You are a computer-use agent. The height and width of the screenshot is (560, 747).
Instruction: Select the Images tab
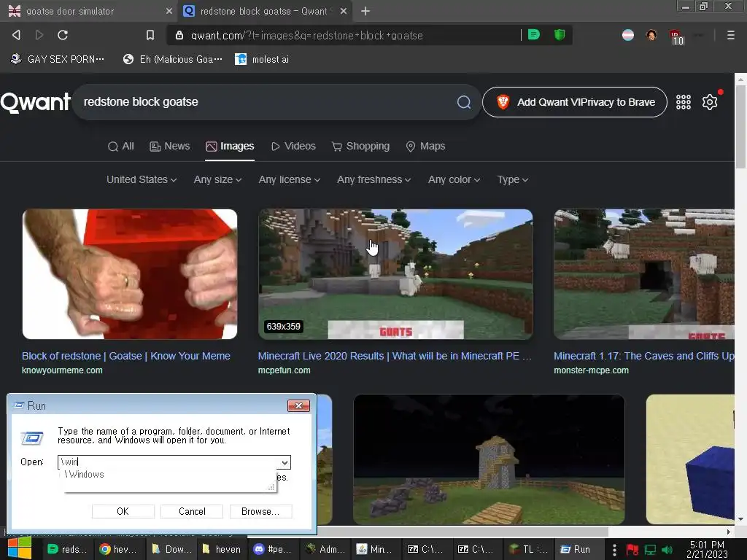[x=230, y=146]
